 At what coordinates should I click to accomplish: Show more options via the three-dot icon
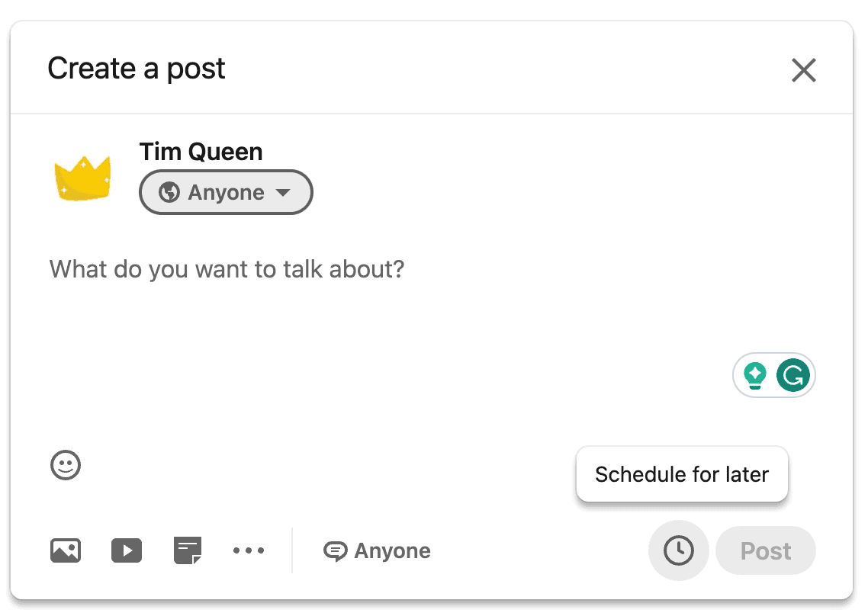tap(249, 550)
